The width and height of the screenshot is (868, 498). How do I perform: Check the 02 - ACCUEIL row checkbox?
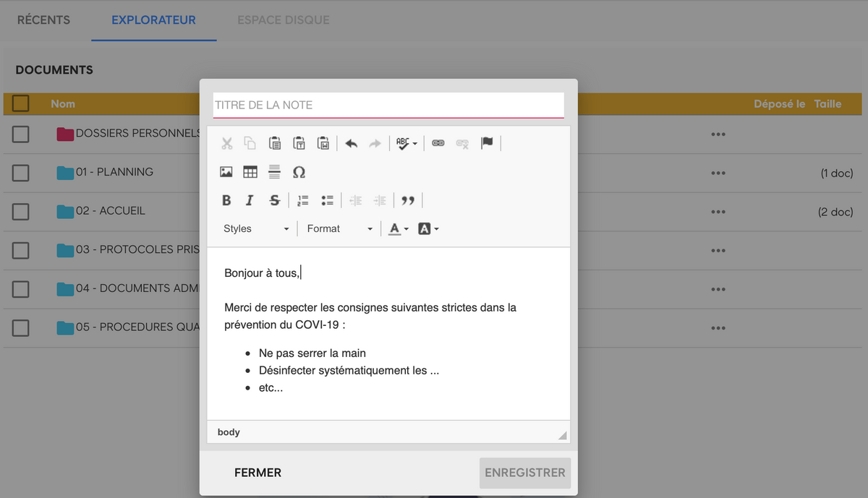pyautogui.click(x=21, y=211)
